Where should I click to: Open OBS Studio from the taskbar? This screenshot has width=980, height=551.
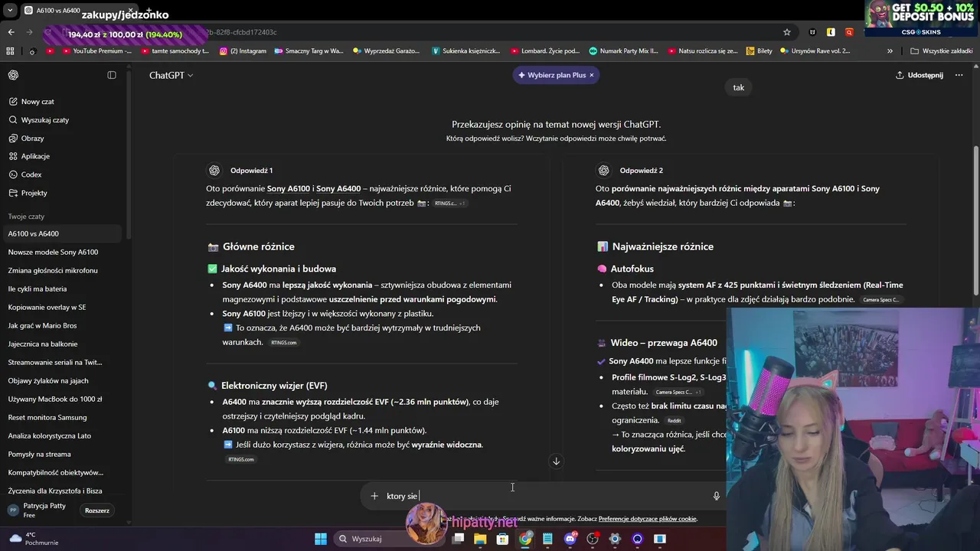[592, 539]
